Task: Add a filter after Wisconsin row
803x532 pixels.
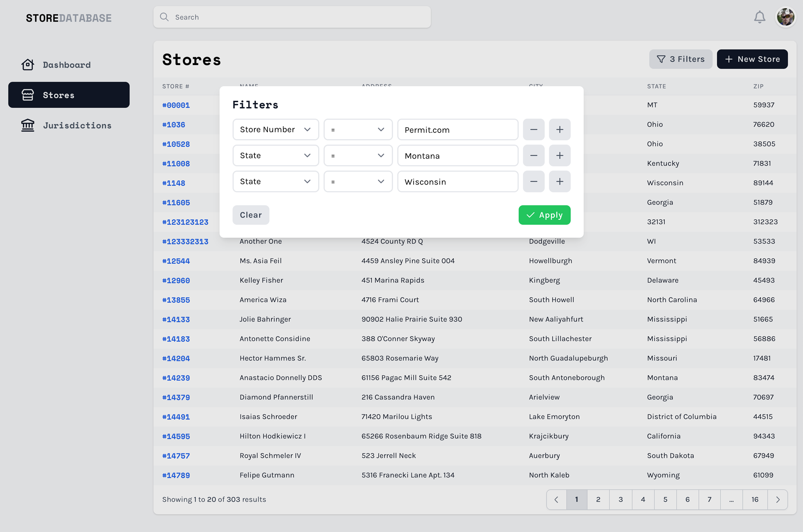Action: (x=560, y=181)
